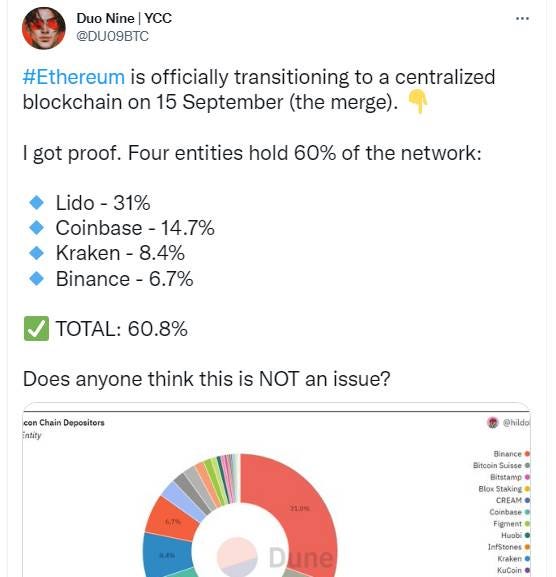Toggle the Bitcoin Suisse legend entry
The image size is (556, 577).
click(501, 466)
